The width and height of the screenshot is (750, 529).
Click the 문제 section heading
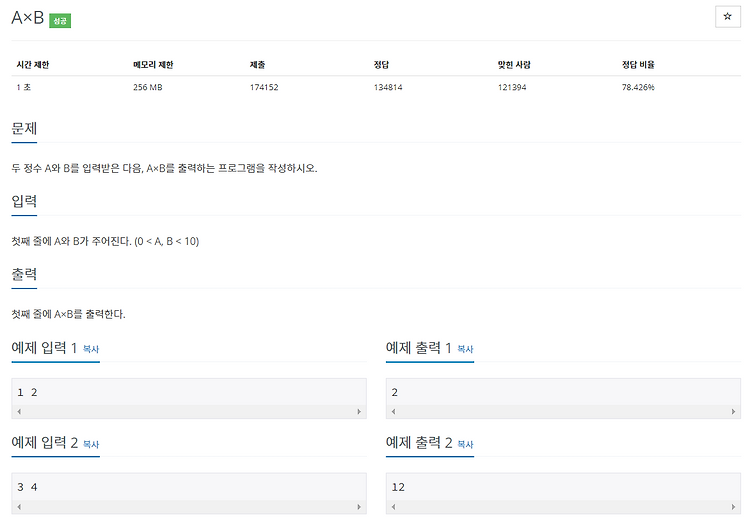click(24, 128)
